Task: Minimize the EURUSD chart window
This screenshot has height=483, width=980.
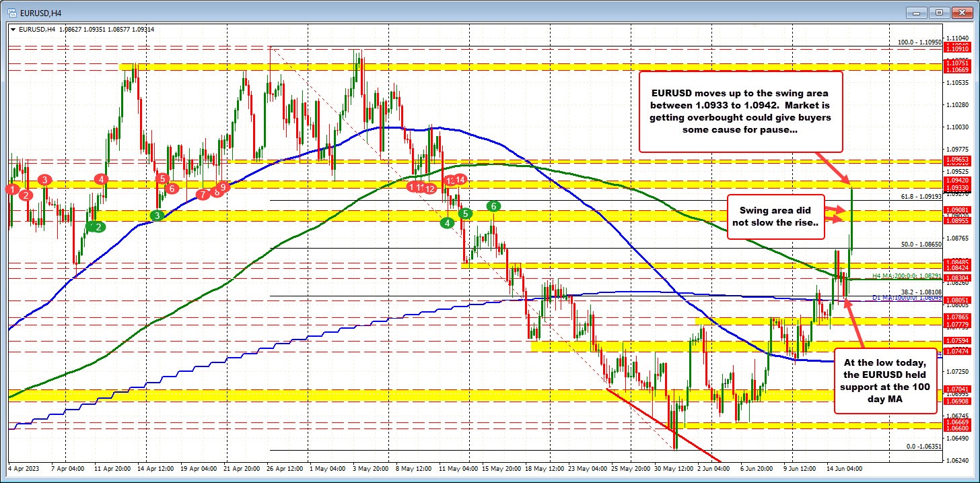Action: [917, 12]
